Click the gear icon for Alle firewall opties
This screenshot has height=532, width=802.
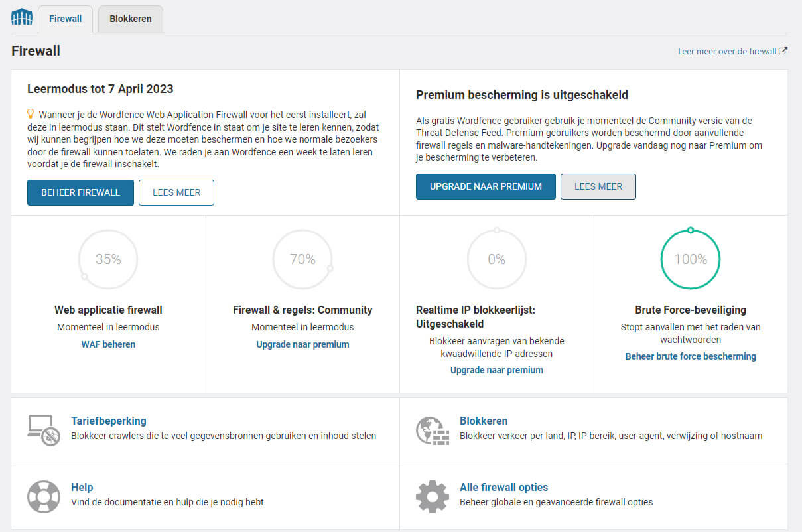(x=433, y=496)
